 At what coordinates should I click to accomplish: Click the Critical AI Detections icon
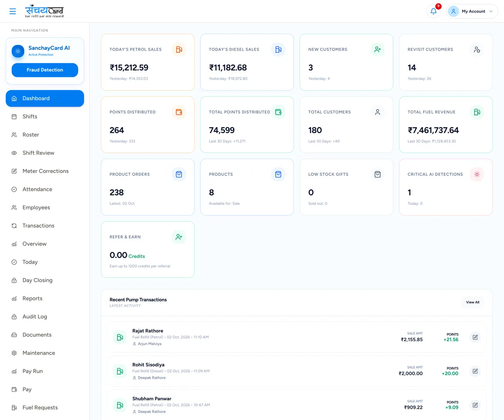point(477,174)
